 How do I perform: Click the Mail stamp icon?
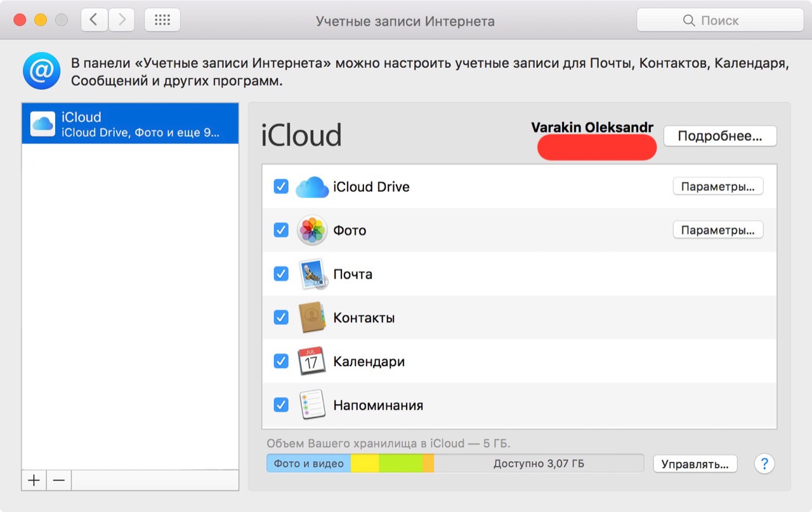312,274
